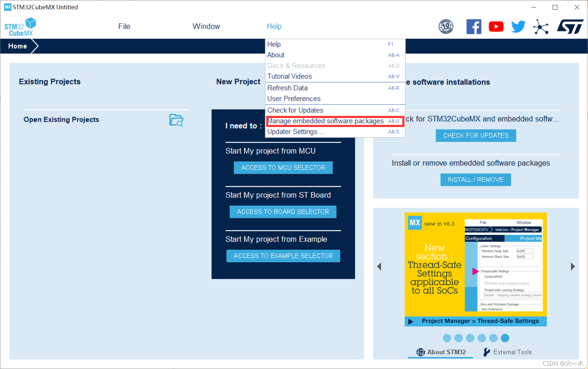The height and width of the screenshot is (369, 588).
Task: Select Refresh Data menu entry
Action: (x=335, y=88)
